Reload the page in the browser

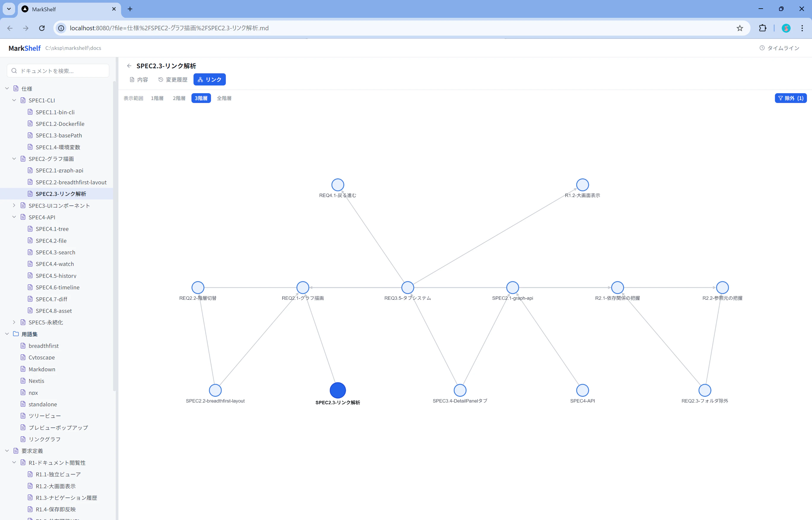pyautogui.click(x=42, y=28)
